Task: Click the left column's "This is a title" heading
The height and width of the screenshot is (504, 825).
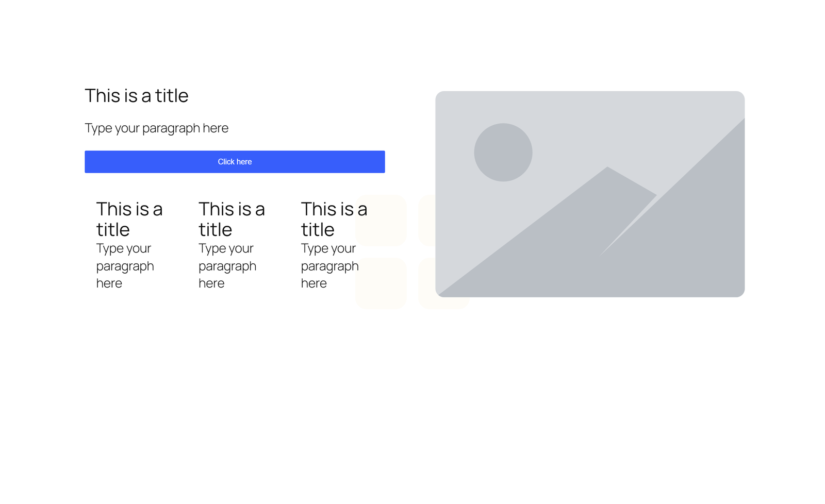Action: pos(129,219)
